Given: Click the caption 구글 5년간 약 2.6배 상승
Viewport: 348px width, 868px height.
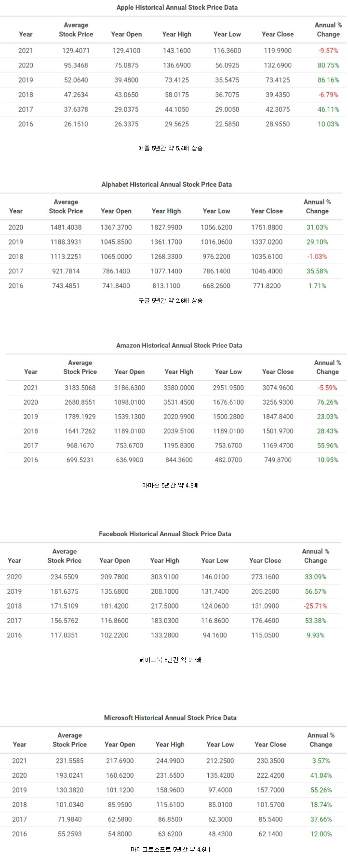Looking at the screenshot, I should point(170,300).
